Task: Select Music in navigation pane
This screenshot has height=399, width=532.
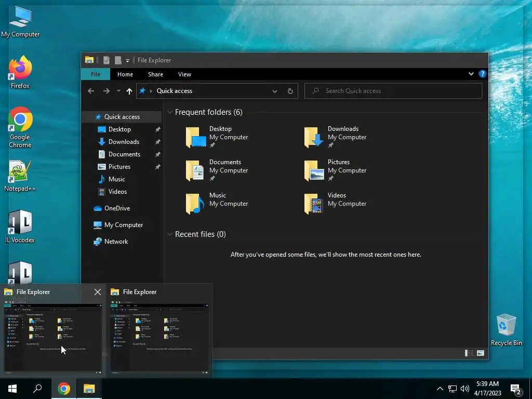Action: (122, 179)
